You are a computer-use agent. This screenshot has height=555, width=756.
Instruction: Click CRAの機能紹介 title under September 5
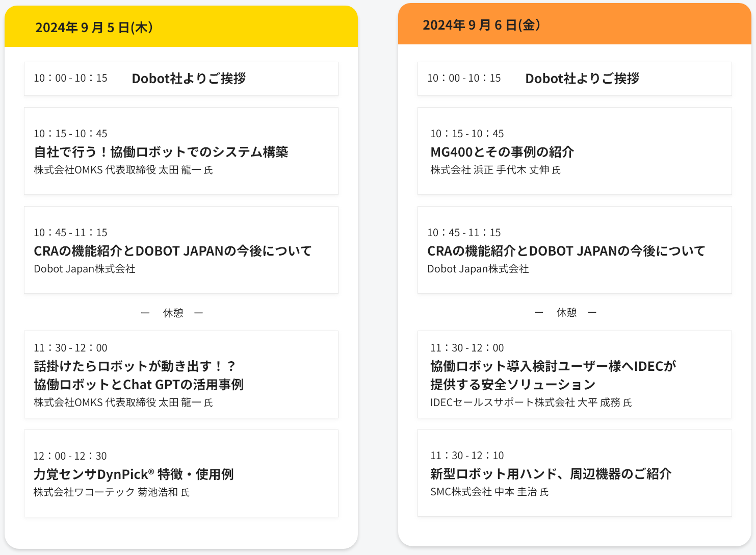pos(173,251)
